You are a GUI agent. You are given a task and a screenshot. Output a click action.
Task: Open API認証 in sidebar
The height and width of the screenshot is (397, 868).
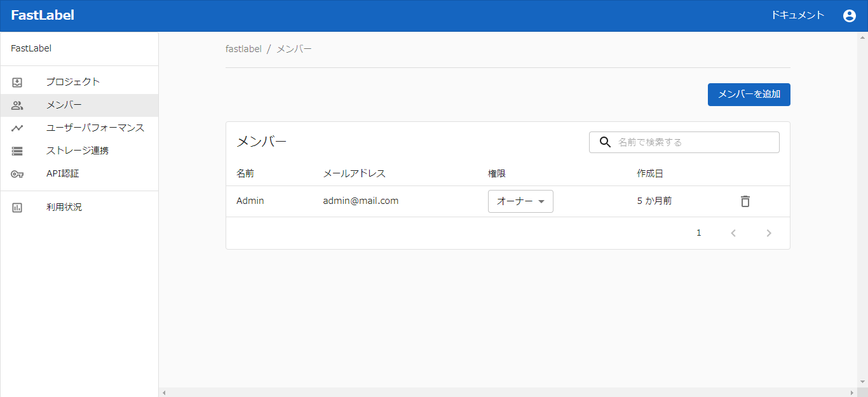point(79,173)
